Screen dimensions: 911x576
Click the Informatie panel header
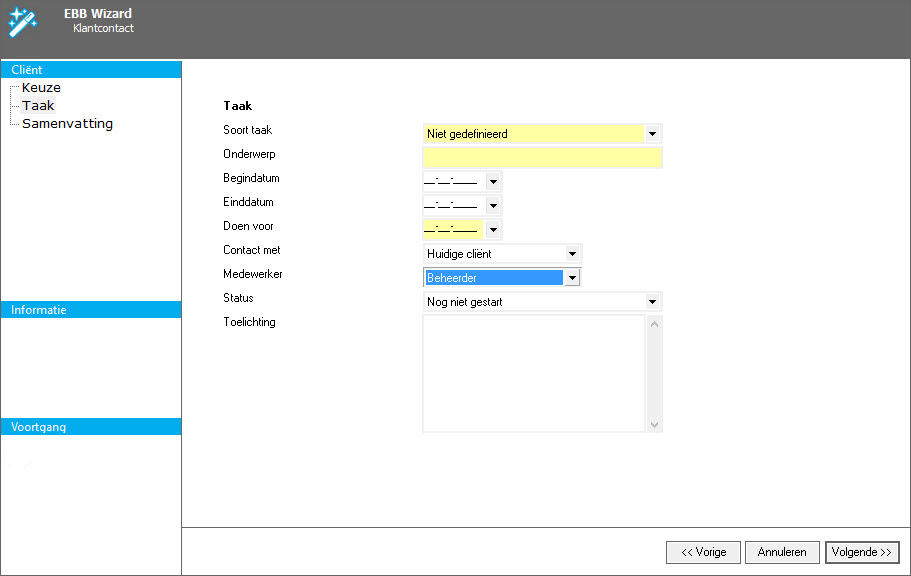(91, 310)
